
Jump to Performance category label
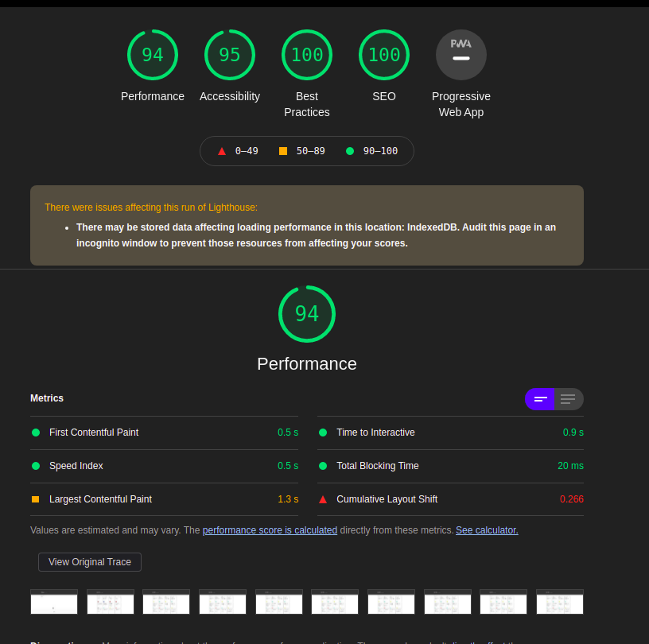click(153, 96)
